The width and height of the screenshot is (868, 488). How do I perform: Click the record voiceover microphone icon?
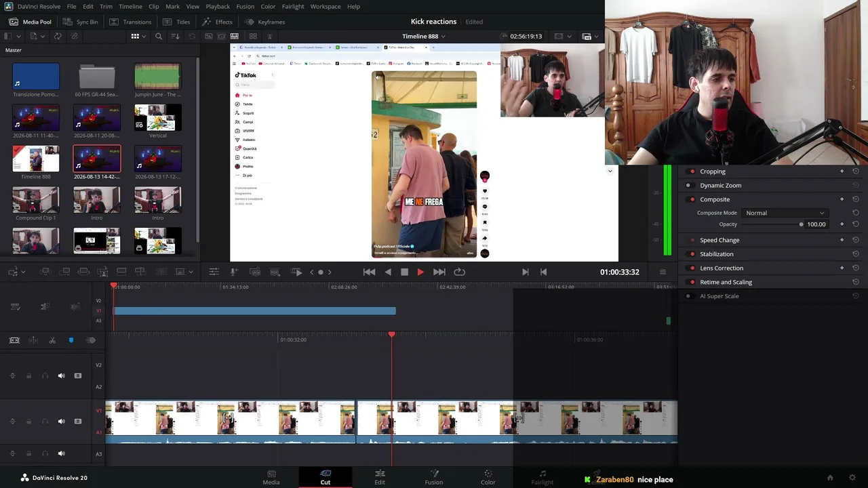(234, 272)
